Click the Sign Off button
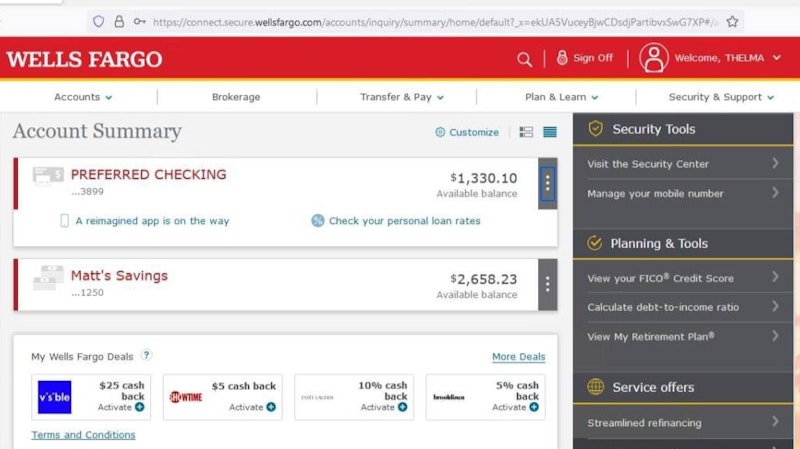The image size is (800, 449). [585, 58]
